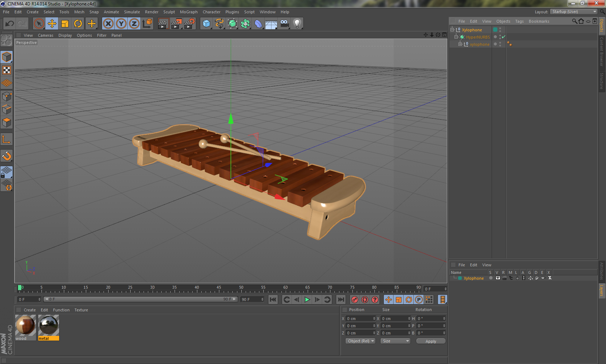This screenshot has width=606, height=364.
Task: Open the Size mode dropdown
Action: 396,341
